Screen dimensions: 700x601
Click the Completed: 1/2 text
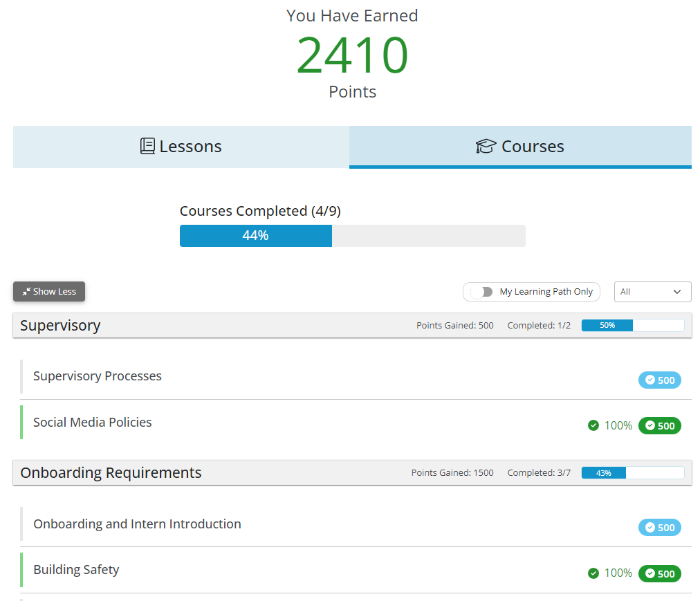[x=539, y=326]
